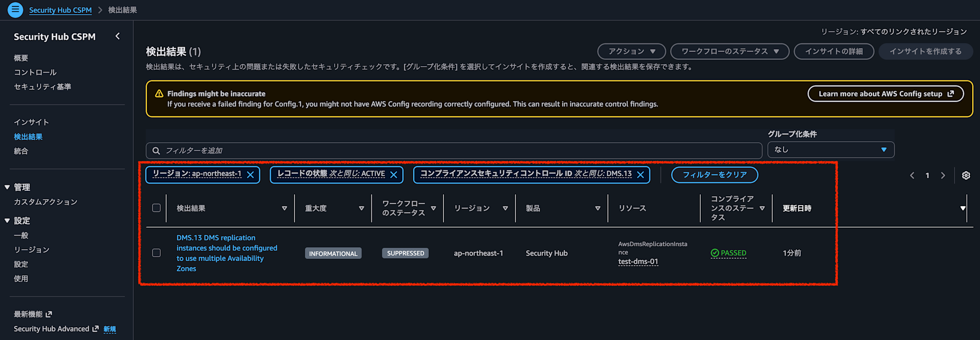Open the グループ化条件 なし dropdown
The image size is (980, 340).
(831, 150)
